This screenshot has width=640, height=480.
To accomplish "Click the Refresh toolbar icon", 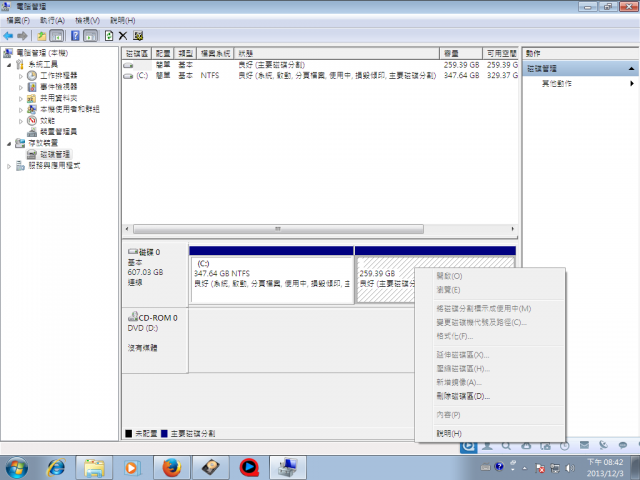I will tap(109, 36).
